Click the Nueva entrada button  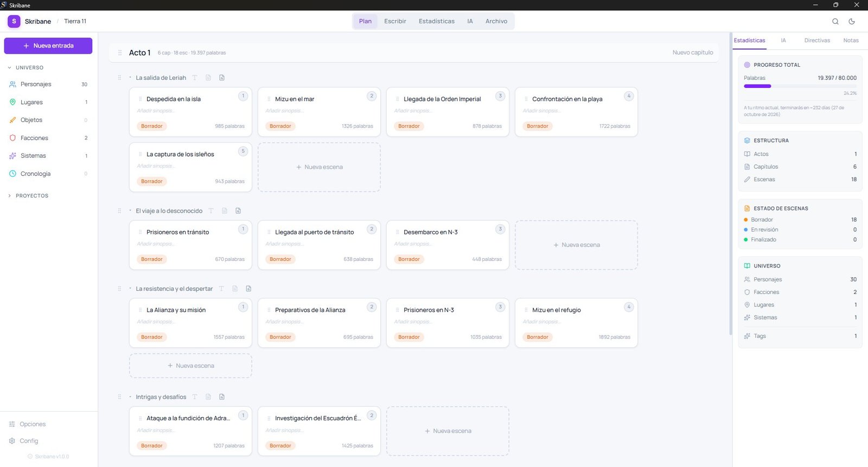pos(48,46)
